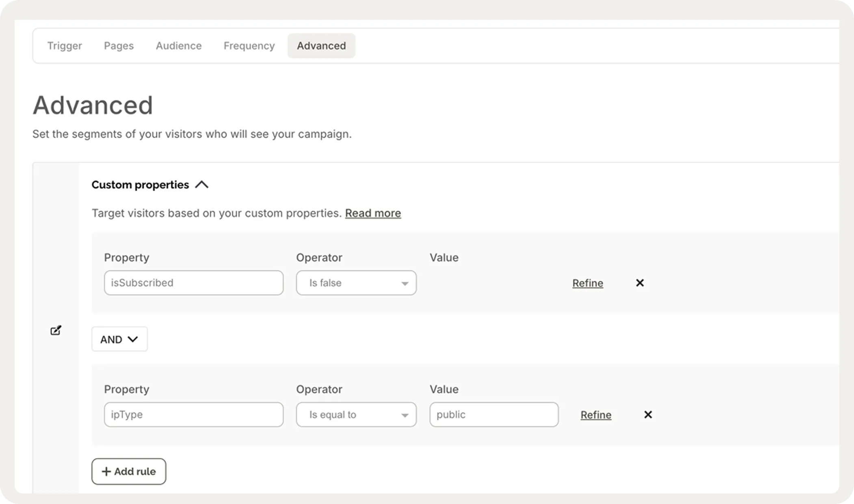Delete the ipType rule with X
The height and width of the screenshot is (504, 854).
click(648, 414)
